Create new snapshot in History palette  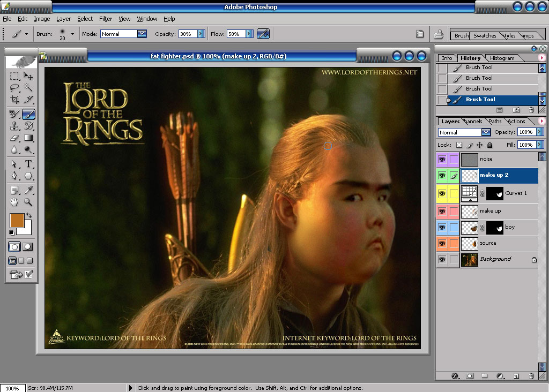coord(516,110)
